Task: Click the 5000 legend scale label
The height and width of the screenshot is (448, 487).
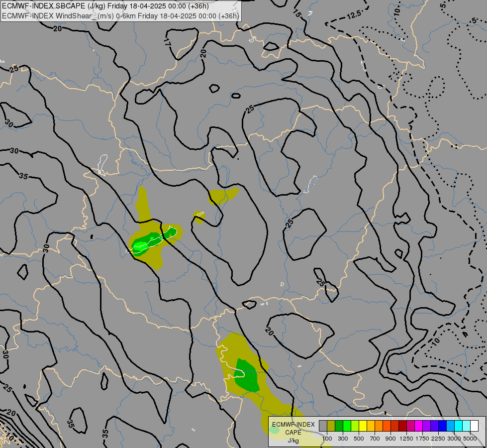Action: [x=470, y=439]
